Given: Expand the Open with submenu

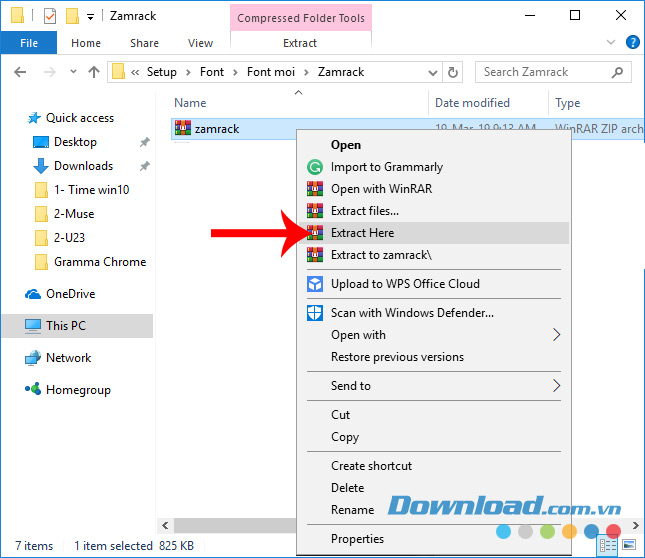Looking at the screenshot, I should coord(556,335).
